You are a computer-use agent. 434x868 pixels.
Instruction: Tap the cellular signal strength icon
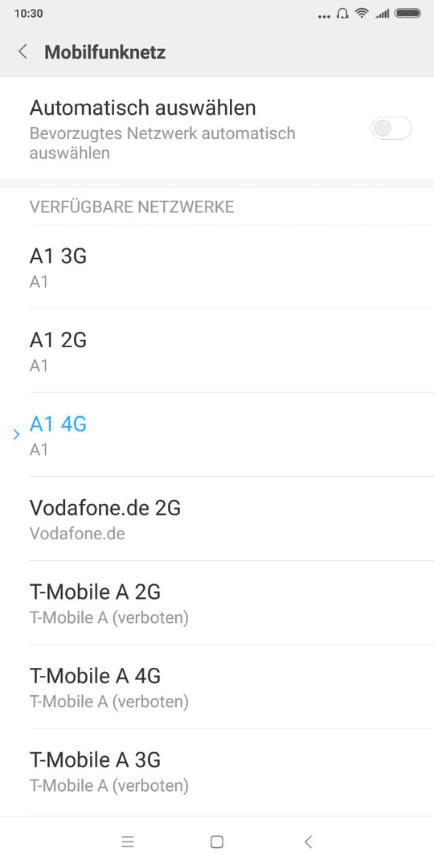tap(382, 14)
